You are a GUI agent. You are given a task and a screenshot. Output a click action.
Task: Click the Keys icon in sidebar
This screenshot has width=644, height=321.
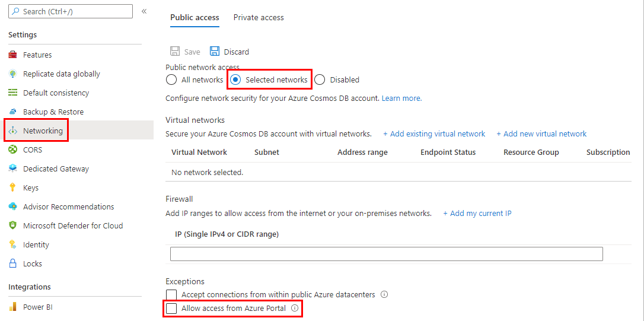tap(13, 188)
